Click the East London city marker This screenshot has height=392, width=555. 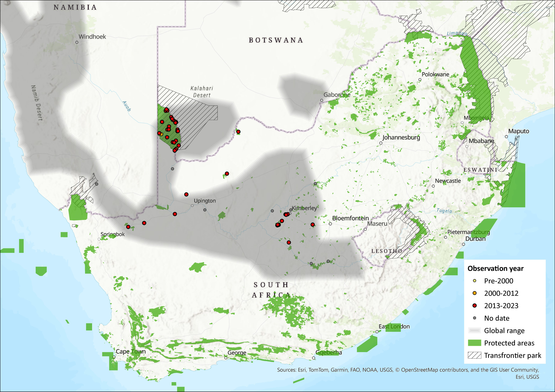coord(377,332)
